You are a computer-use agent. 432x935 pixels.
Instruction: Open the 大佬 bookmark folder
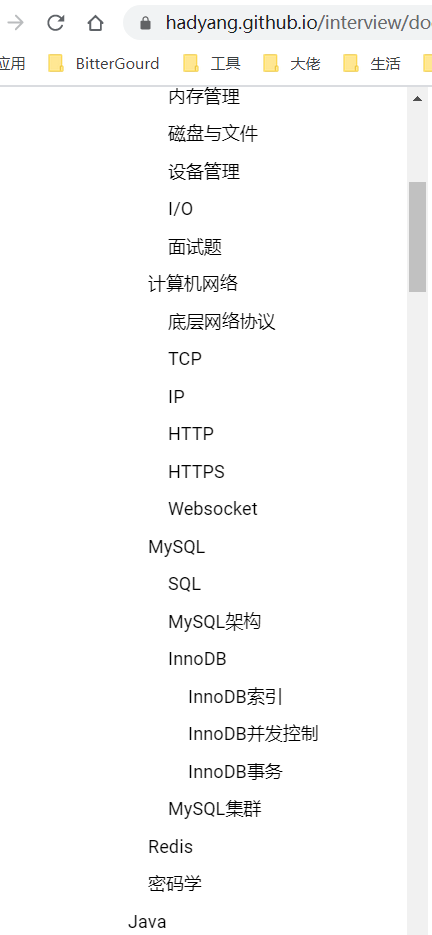pos(292,63)
